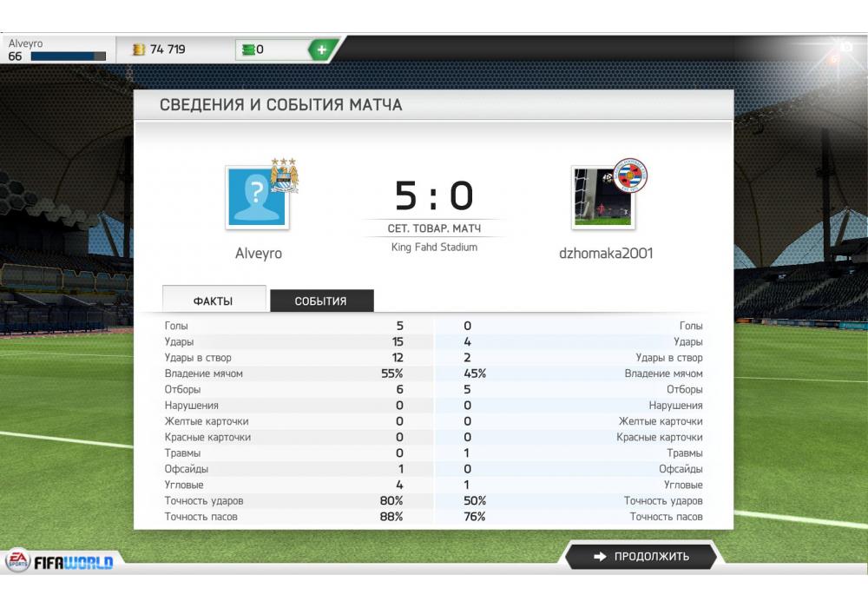The image size is (868, 608).
Task: Switch to the СОБЫТИЯ tab
Action: coord(322,301)
